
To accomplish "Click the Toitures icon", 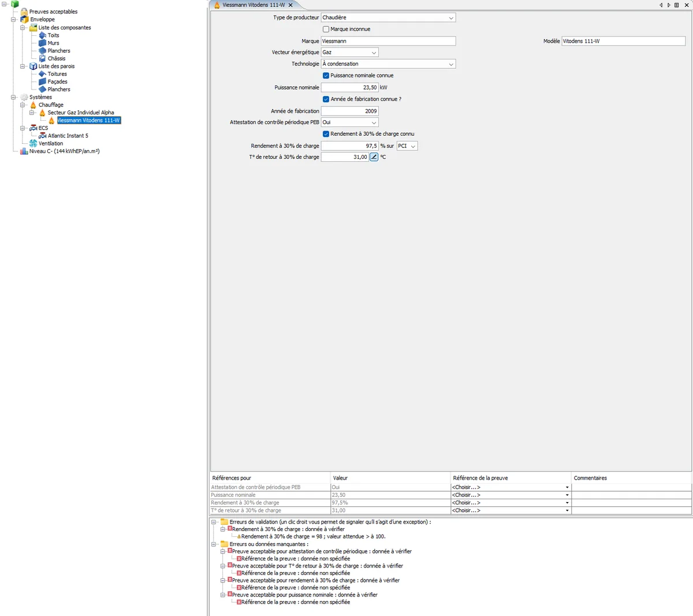I will click(x=42, y=74).
